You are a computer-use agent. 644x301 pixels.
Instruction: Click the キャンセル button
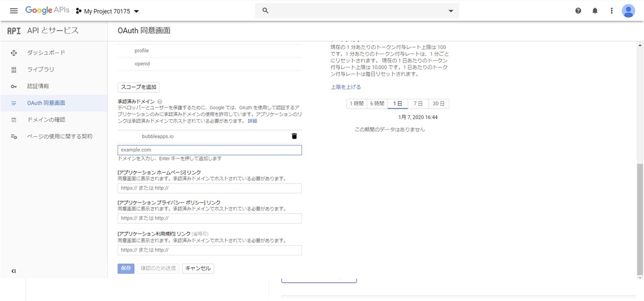(198, 268)
